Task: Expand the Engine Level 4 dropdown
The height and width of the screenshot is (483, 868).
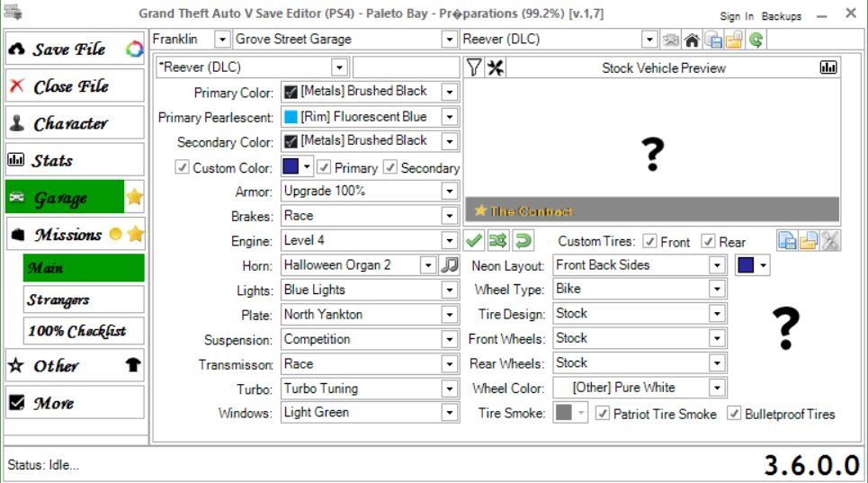Action: pyautogui.click(x=450, y=241)
